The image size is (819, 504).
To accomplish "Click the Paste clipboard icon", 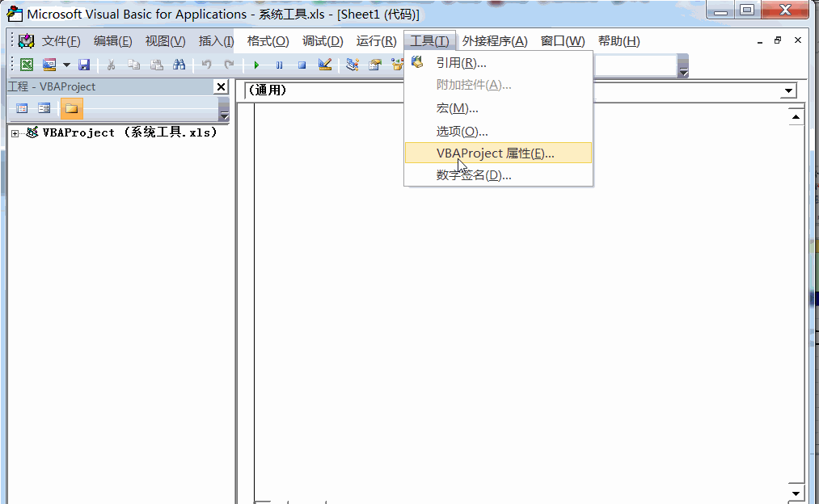I will click(156, 65).
